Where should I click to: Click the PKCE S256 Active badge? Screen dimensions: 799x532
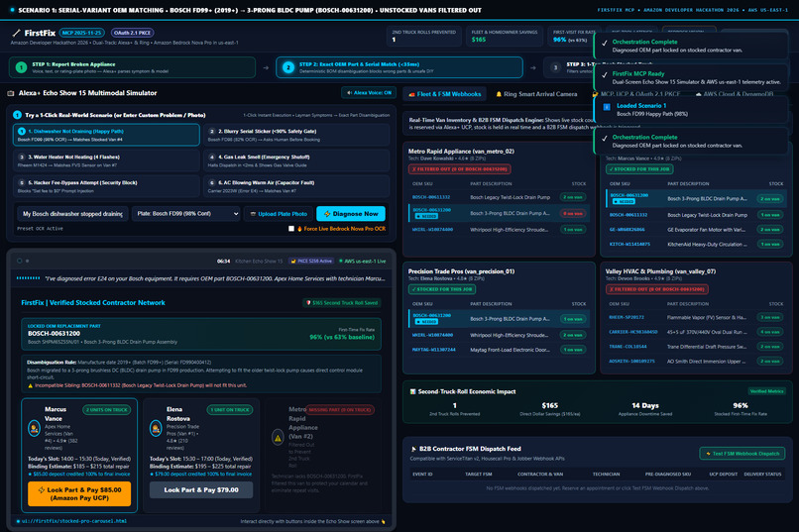[x=311, y=262]
